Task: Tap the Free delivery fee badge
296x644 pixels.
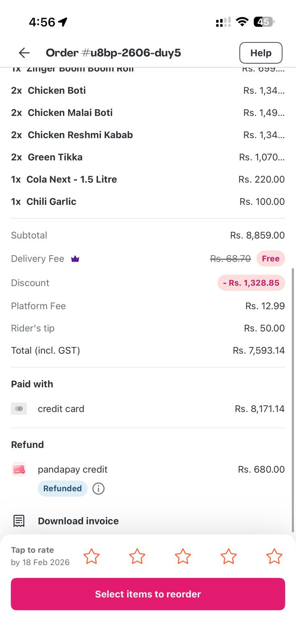Action: (271, 259)
